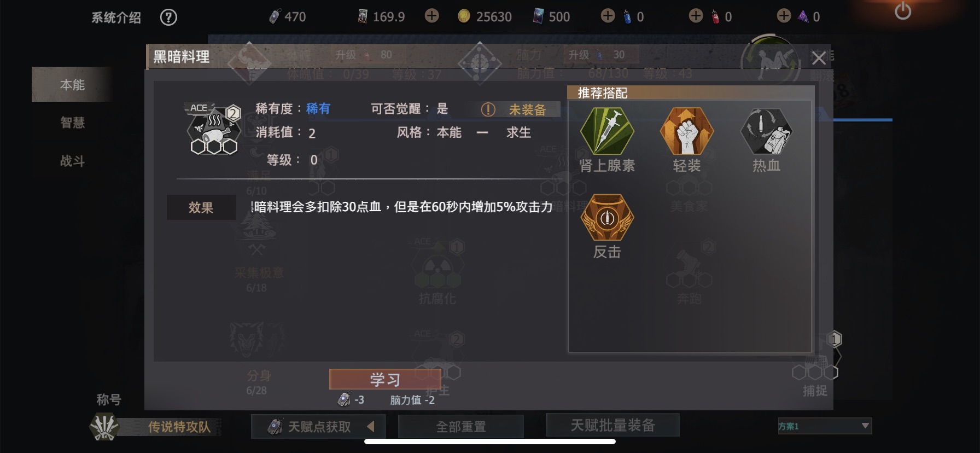Select the 反击 recommended talent icon

pos(607,218)
